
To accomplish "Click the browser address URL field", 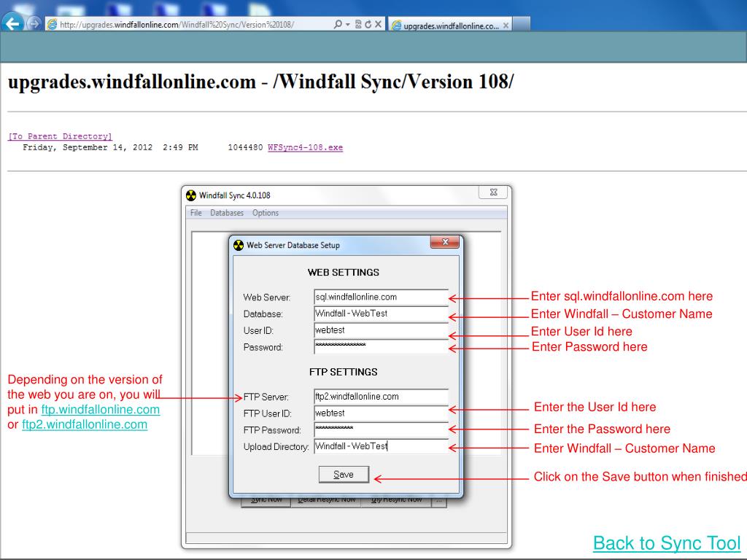I will (190, 24).
